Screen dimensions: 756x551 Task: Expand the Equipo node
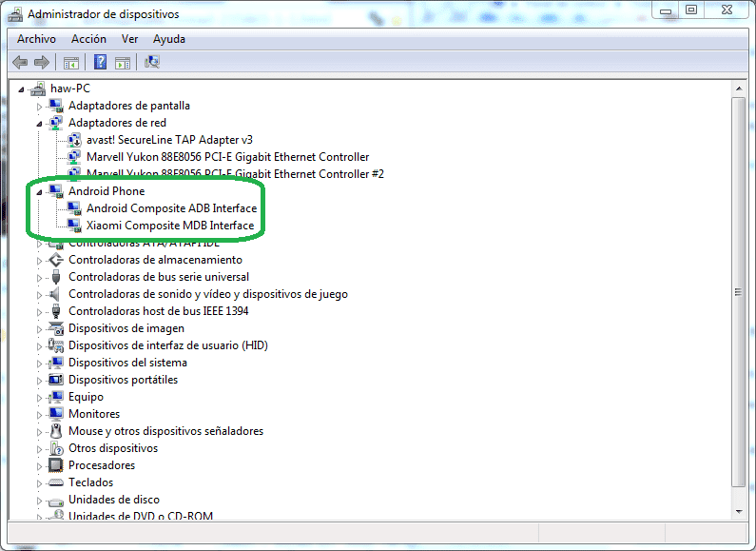tap(39, 398)
